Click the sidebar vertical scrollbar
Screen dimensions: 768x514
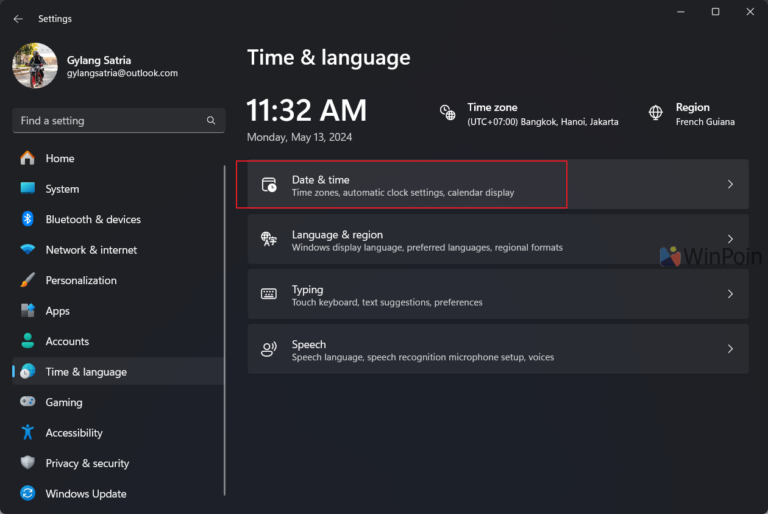[x=224, y=331]
